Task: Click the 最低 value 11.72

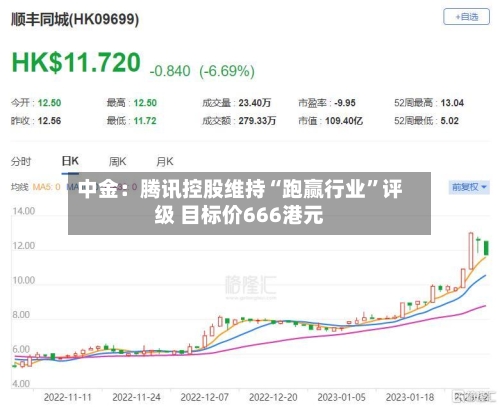Action: [x=145, y=121]
